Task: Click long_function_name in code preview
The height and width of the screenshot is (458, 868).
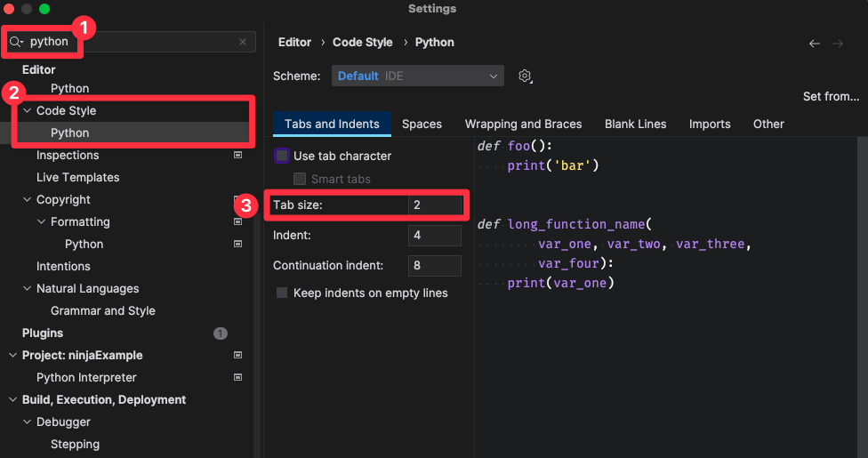Action: click(576, 224)
